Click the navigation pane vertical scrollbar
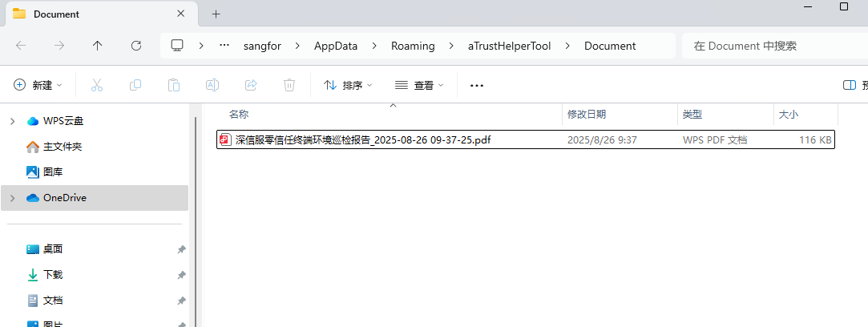The height and width of the screenshot is (327, 868). [194, 221]
